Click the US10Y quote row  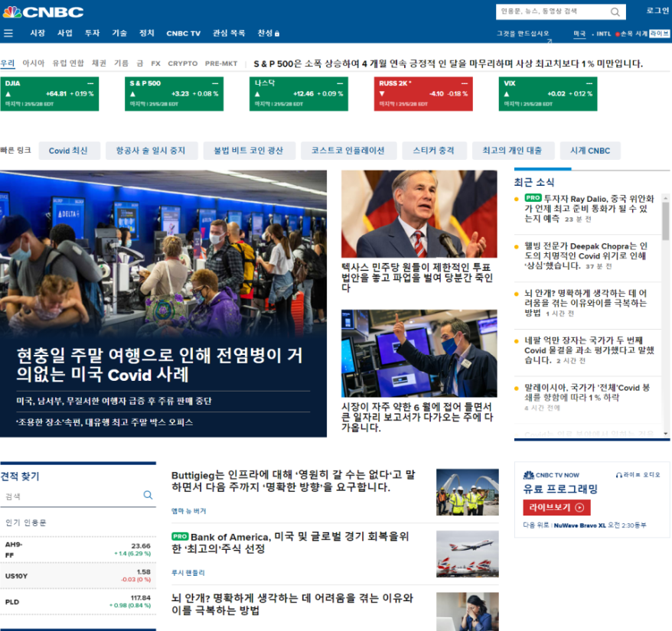[x=78, y=575]
